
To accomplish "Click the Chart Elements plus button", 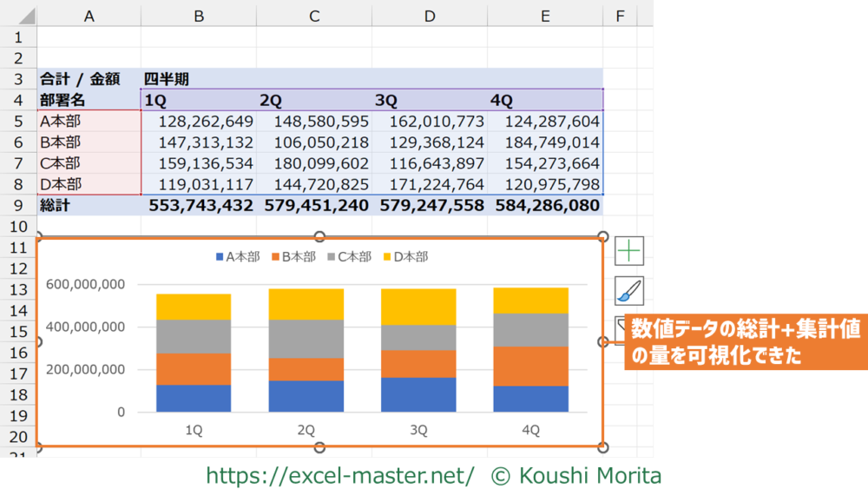I will tap(629, 250).
